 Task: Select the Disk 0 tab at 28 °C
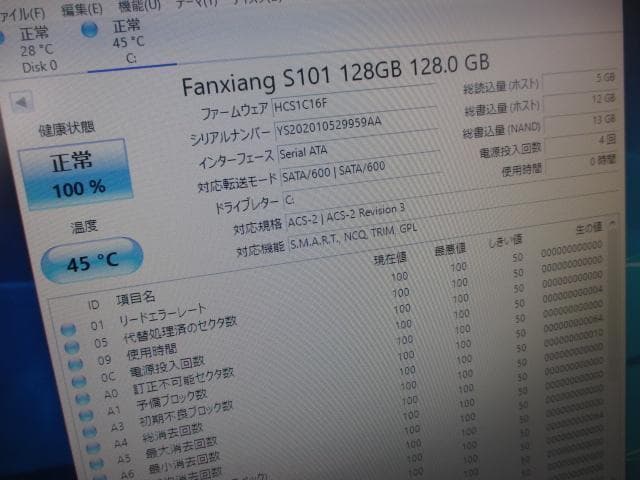click(x=38, y=50)
